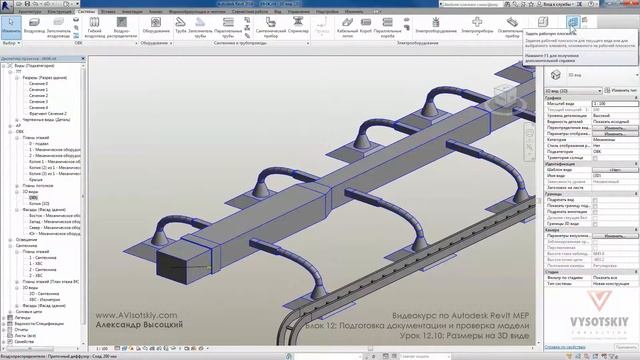Open the Оборудование mechanical equipment tool

pos(156,25)
